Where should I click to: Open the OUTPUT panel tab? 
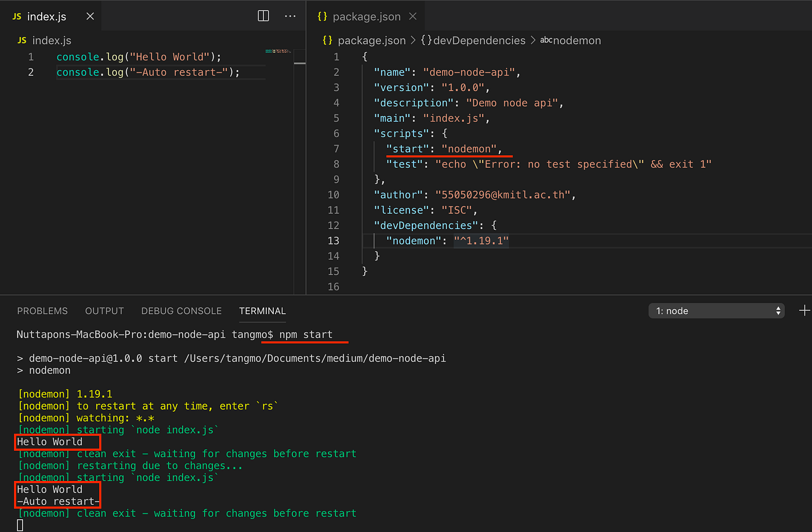coord(104,310)
